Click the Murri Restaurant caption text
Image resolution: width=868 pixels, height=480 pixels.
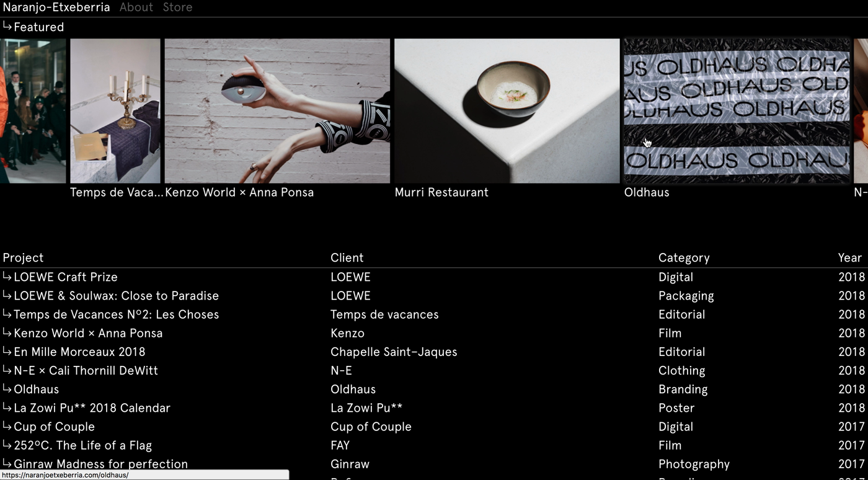(x=441, y=192)
